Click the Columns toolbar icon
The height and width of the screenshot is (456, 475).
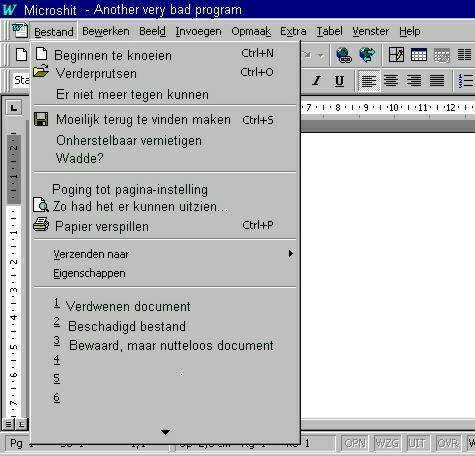[464, 55]
